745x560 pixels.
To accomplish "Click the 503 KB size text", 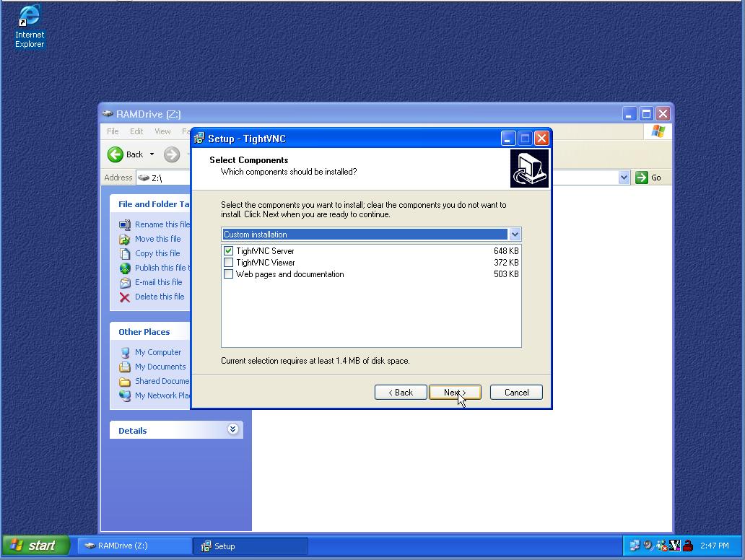I will tap(506, 274).
